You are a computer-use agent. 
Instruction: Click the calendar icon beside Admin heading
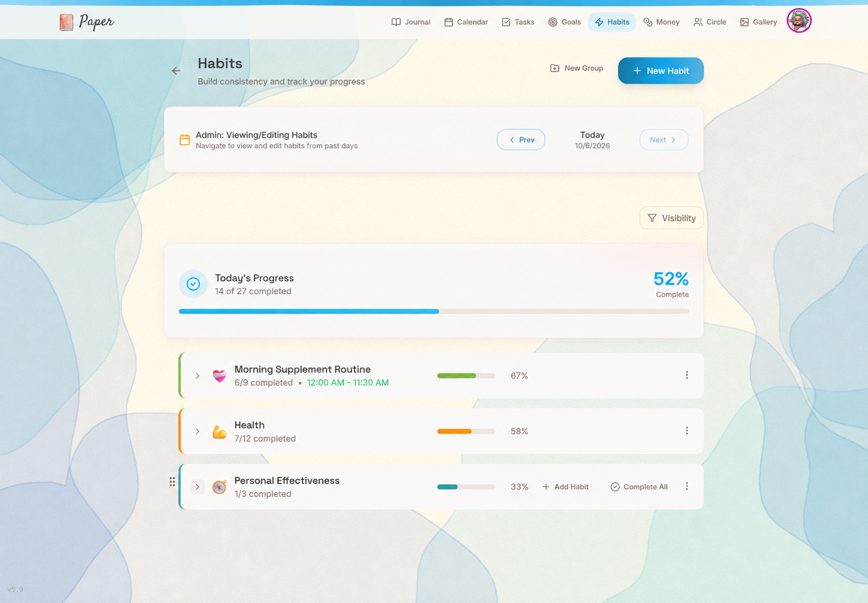[x=185, y=140]
